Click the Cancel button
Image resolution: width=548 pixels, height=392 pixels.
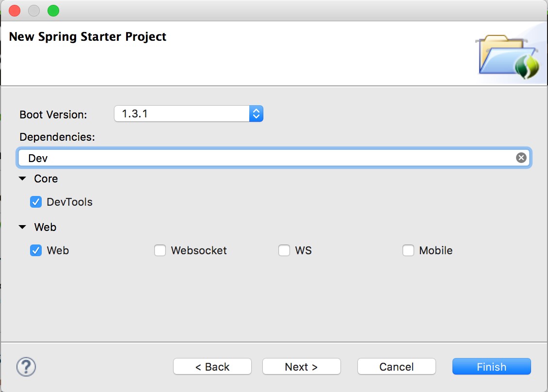396,366
